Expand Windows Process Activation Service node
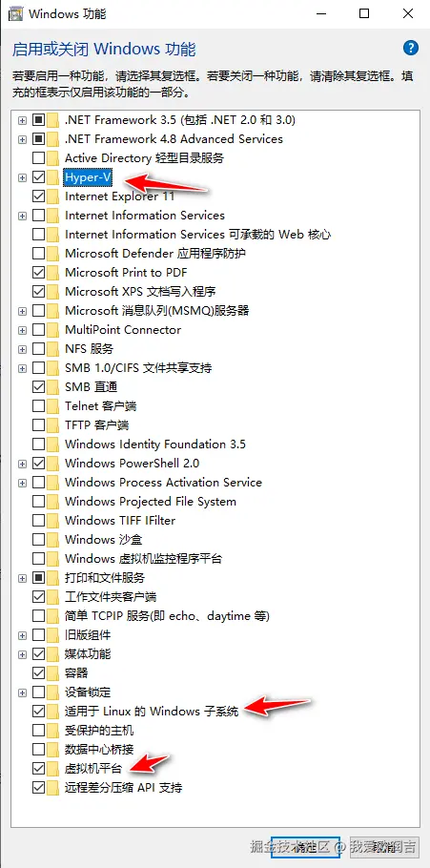This screenshot has height=868, width=430. [22, 483]
